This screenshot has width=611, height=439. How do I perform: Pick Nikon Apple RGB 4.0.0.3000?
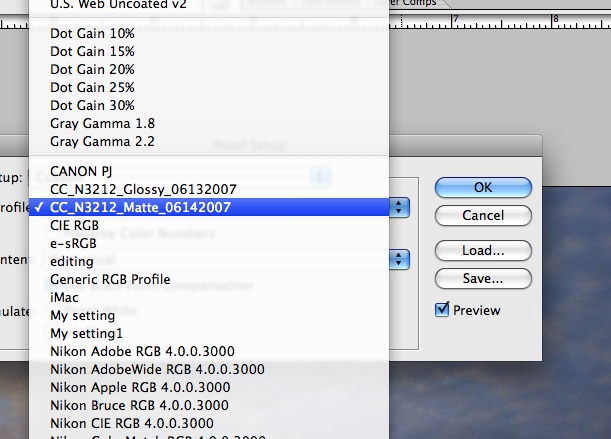click(x=209, y=388)
